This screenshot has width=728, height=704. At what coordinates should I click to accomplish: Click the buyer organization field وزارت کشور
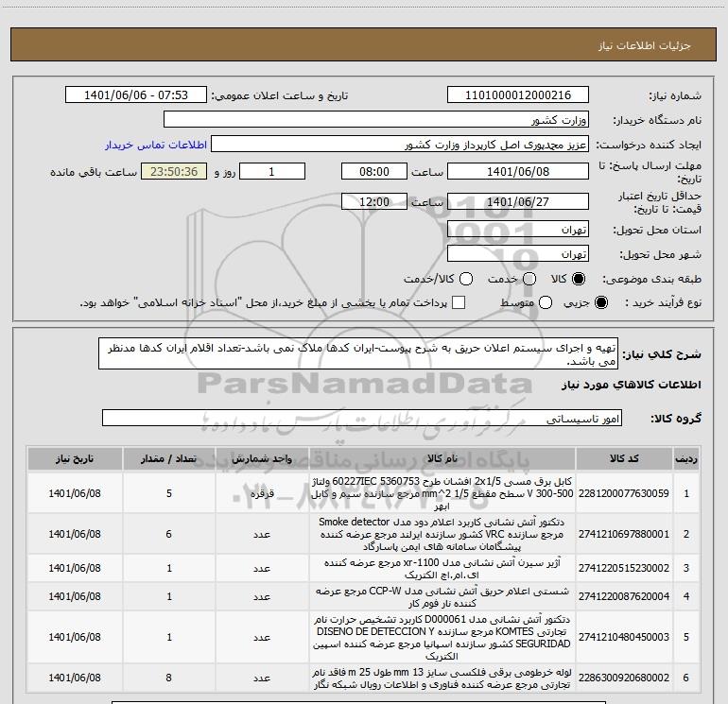point(376,120)
